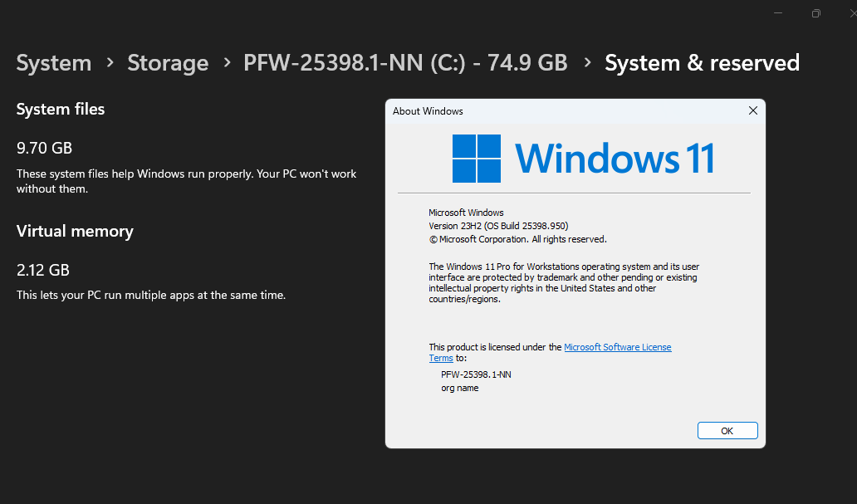Image resolution: width=857 pixels, height=504 pixels.
Task: Minimize the Settings window
Action: [778, 13]
